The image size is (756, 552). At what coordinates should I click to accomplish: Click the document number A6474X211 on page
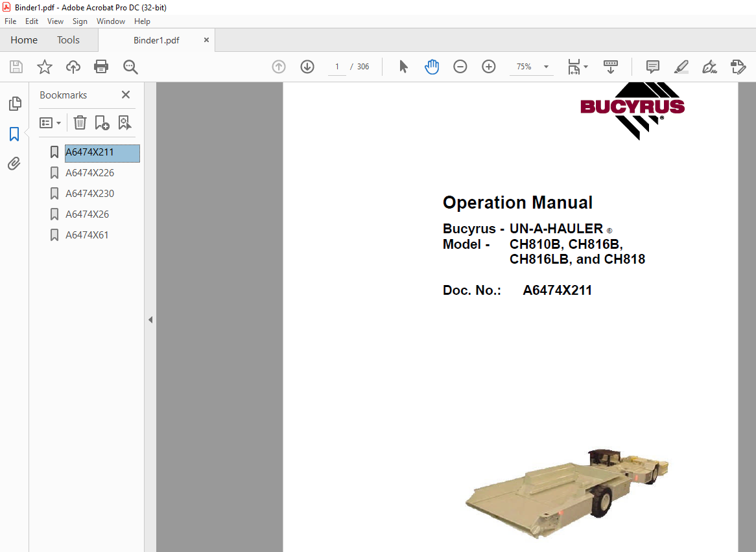(558, 290)
